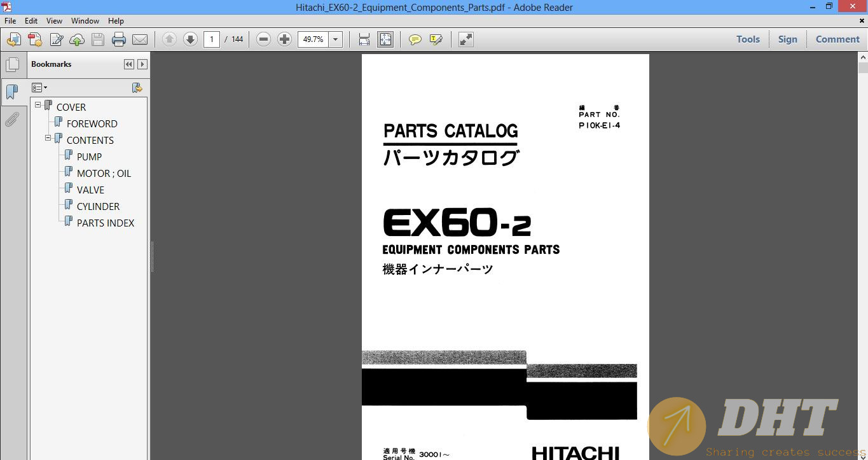Click the bookmark icon beside PUMP
The height and width of the screenshot is (460, 868).
tap(69, 155)
